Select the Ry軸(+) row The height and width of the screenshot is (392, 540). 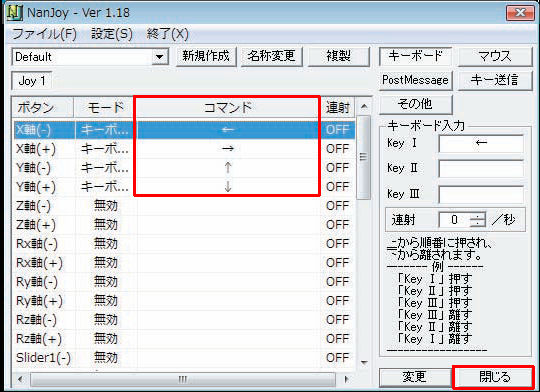(x=184, y=301)
